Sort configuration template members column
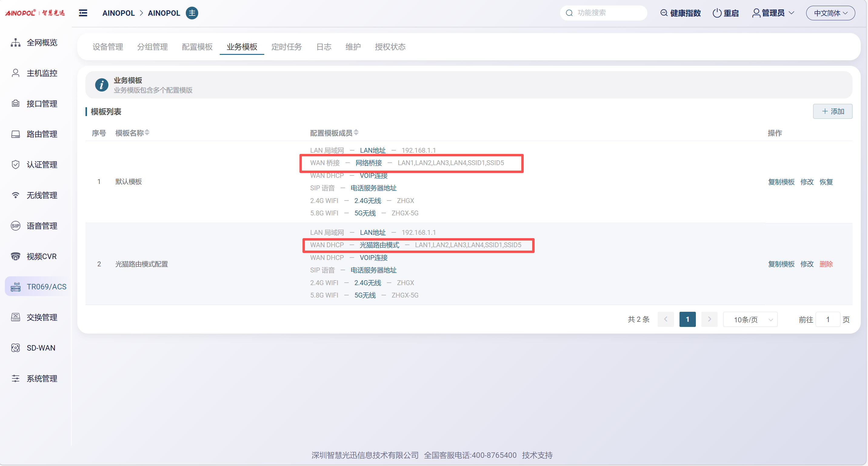This screenshot has height=466, width=868. coord(356,133)
